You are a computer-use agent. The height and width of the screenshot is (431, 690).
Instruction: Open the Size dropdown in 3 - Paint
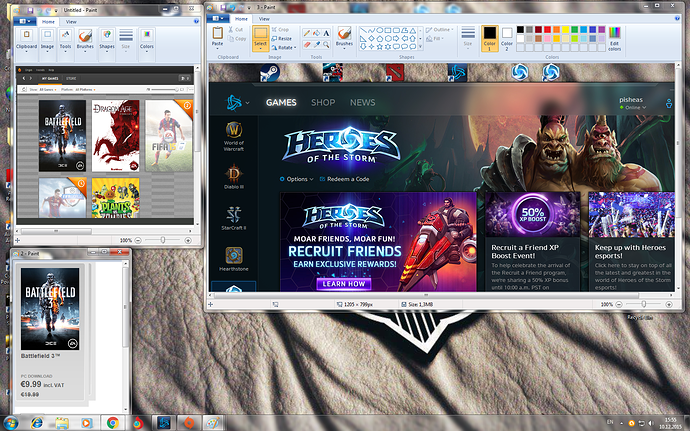click(x=468, y=37)
